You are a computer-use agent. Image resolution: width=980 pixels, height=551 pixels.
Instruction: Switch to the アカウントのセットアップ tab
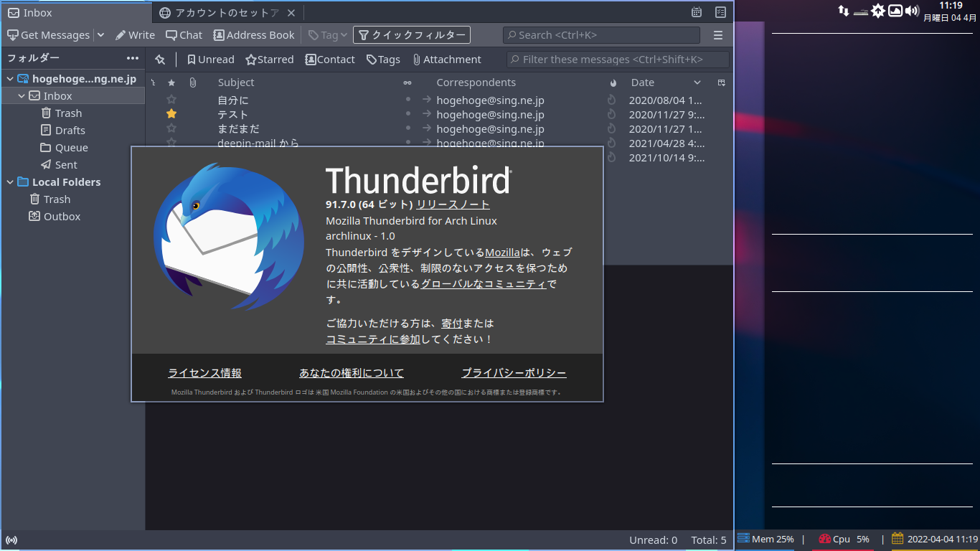[x=227, y=12]
